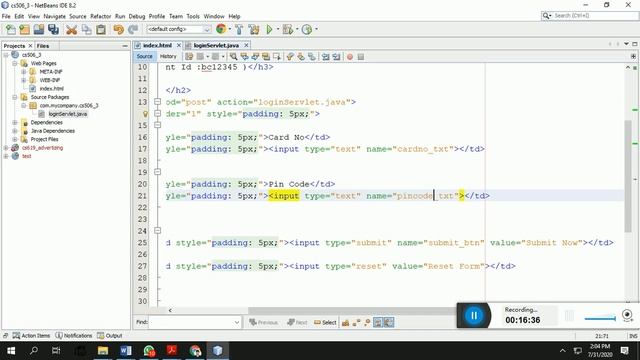640x360 pixels.
Task: Click the Chrome browser selection icon
Action: pos(221,29)
